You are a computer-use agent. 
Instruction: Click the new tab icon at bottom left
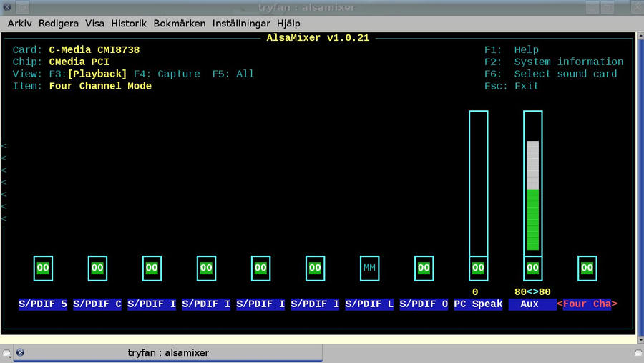click(6, 353)
